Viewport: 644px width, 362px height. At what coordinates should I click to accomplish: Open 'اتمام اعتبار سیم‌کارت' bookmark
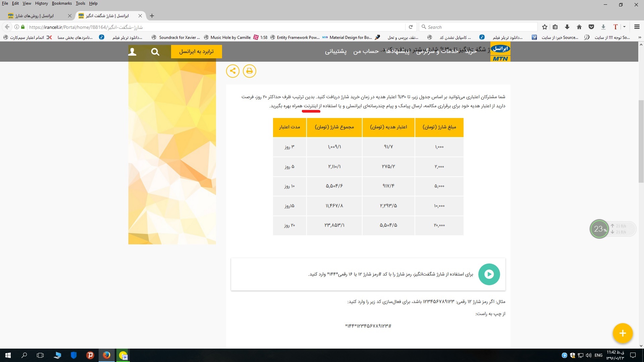point(23,38)
